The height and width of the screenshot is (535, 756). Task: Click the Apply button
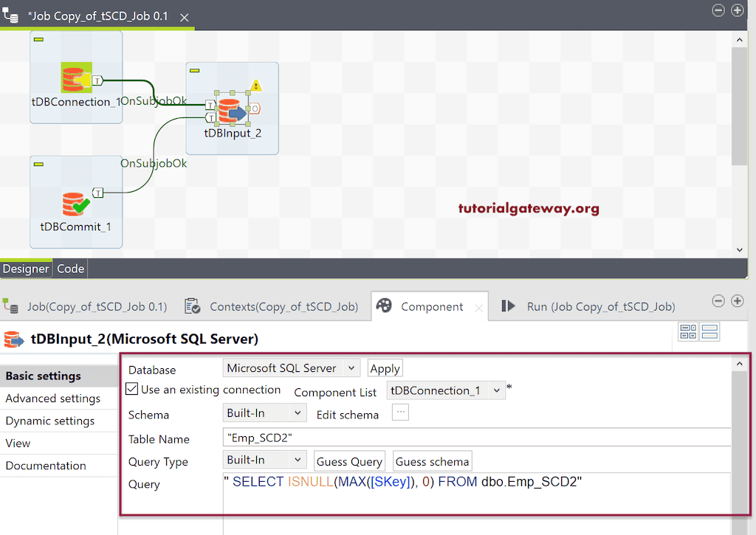pyautogui.click(x=385, y=367)
